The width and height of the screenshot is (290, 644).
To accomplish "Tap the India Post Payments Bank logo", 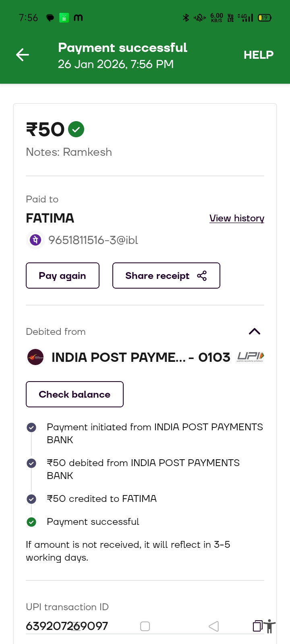I will click(x=35, y=357).
